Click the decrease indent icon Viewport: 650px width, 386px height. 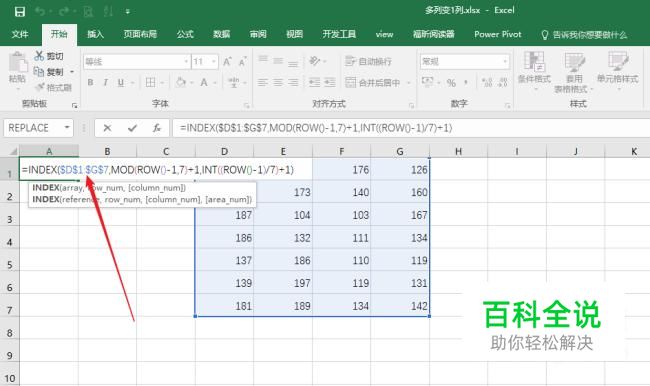tap(315, 83)
